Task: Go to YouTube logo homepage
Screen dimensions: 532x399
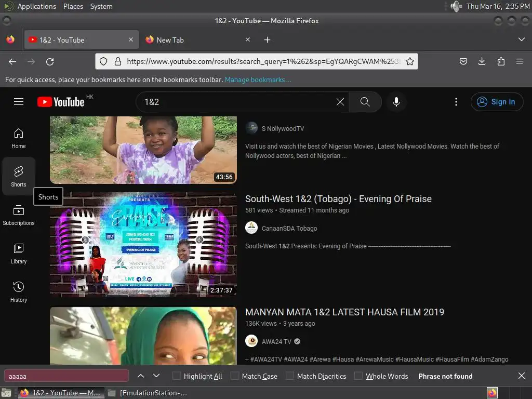Action: pos(61,102)
